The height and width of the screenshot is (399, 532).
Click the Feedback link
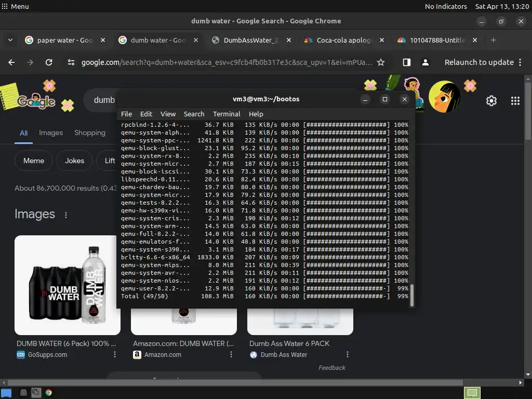(x=331, y=367)
